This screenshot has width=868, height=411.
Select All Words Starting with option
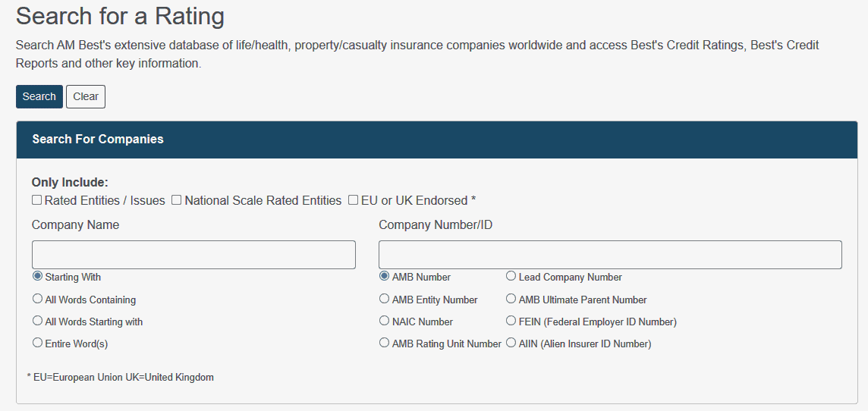pos(37,322)
